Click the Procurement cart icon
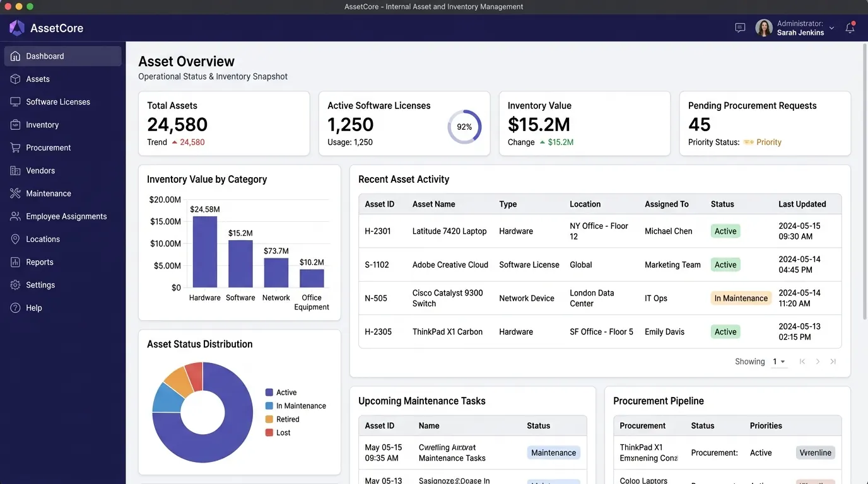Viewport: 868px width, 484px height. 15,147
